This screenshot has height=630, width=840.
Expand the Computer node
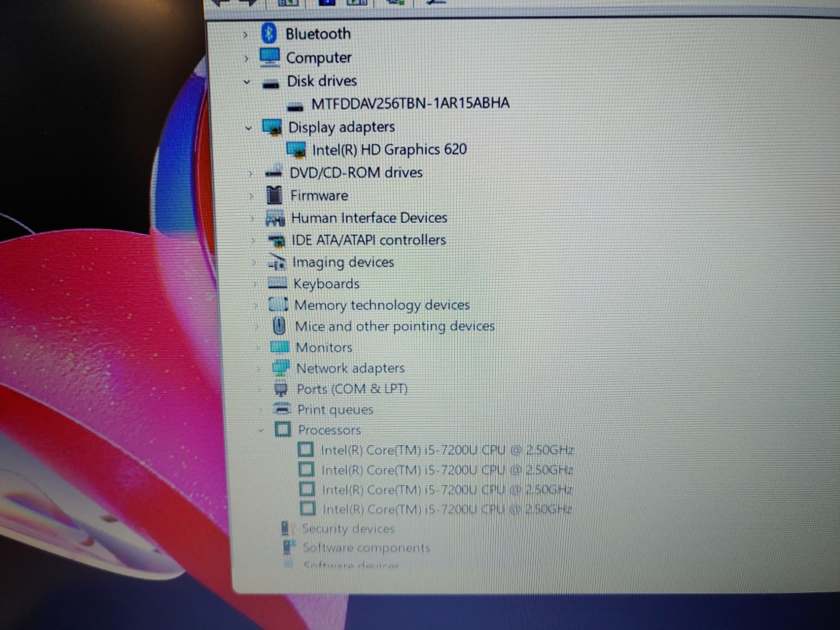(x=246, y=58)
